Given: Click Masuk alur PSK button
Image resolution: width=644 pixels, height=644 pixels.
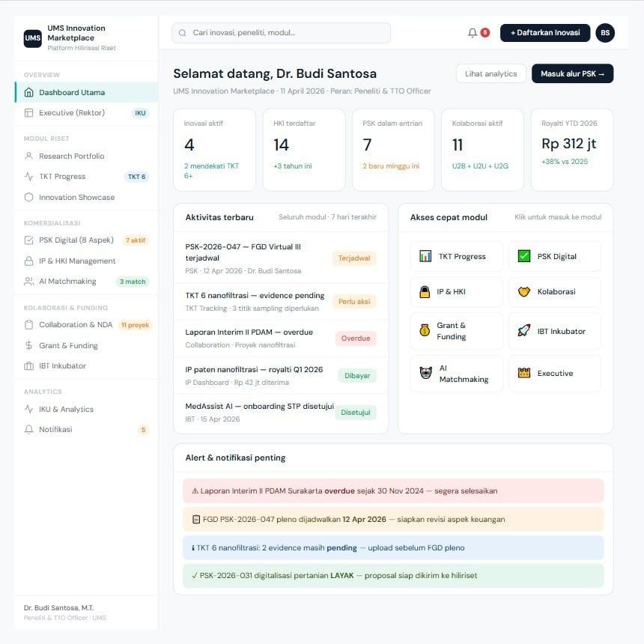Looking at the screenshot, I should 573,74.
